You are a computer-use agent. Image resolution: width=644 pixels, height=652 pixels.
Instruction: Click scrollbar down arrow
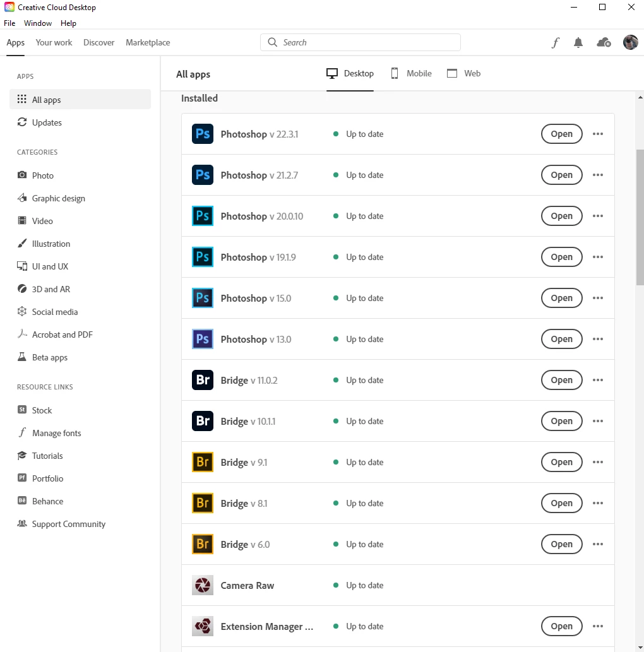pyautogui.click(x=640, y=648)
